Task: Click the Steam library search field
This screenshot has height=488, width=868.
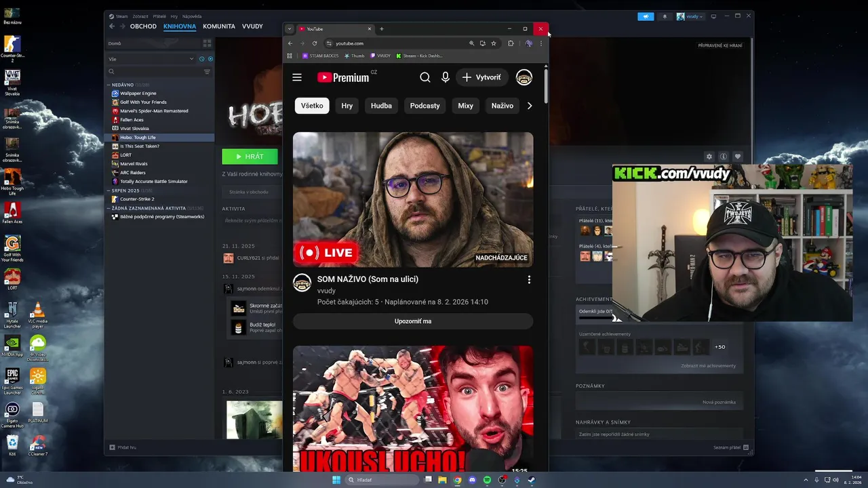Action: [155, 71]
